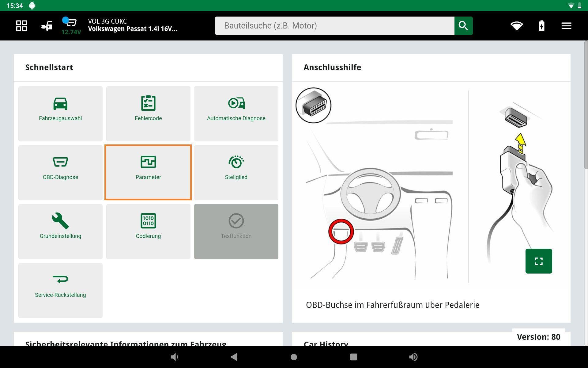
Task: Click the page vertical scrollbar
Action: tap(586, 104)
